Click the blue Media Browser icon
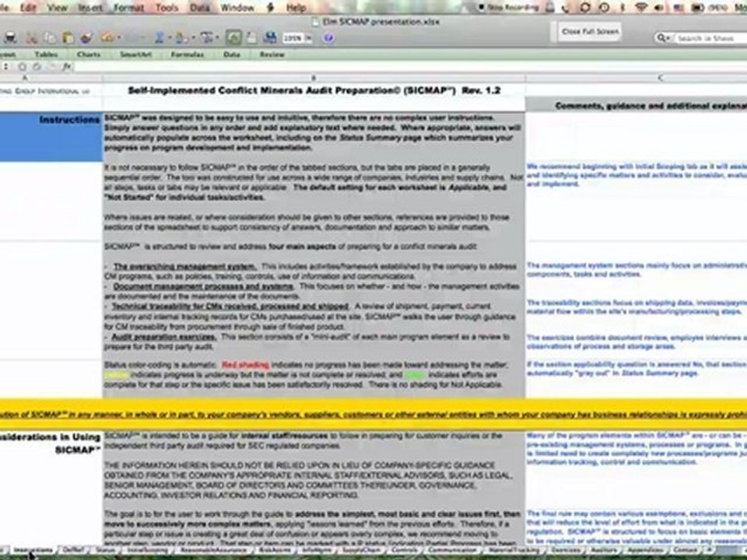Viewport: 747px width, 560px height. tap(270, 37)
